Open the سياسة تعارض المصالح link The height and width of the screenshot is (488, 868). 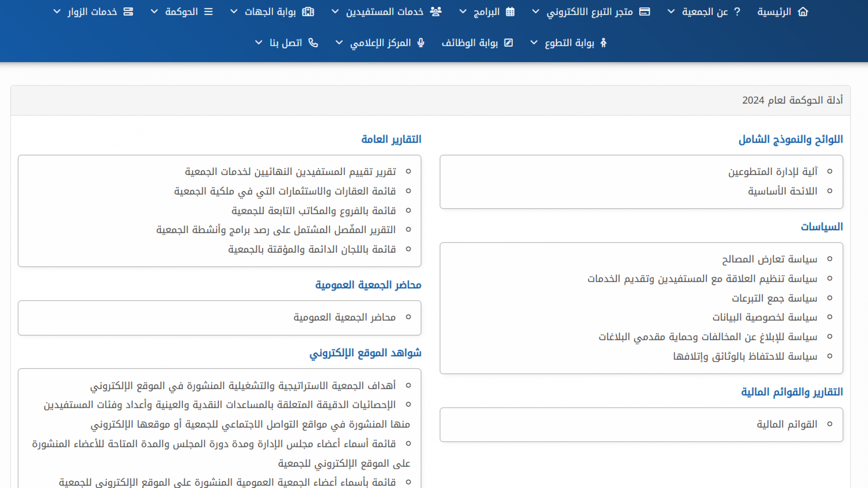point(769,259)
